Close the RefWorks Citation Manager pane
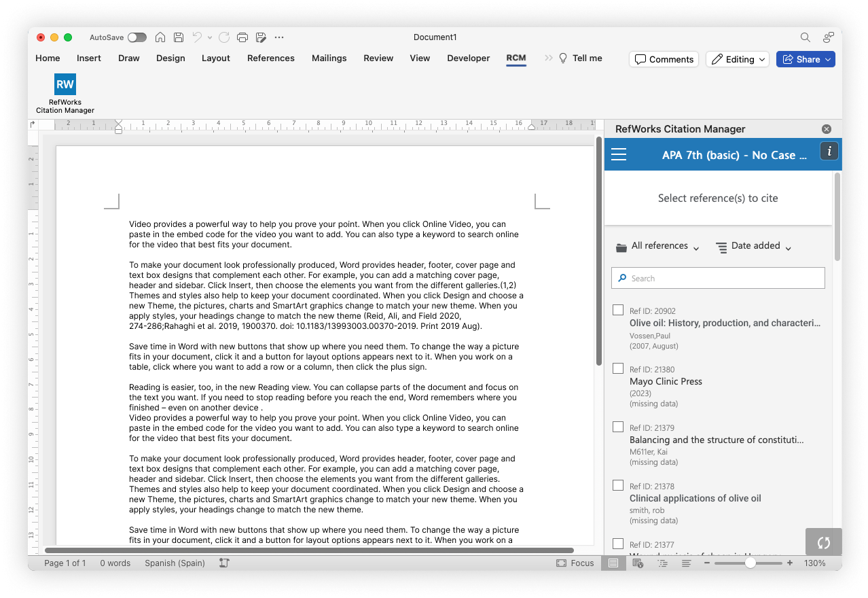 point(827,129)
